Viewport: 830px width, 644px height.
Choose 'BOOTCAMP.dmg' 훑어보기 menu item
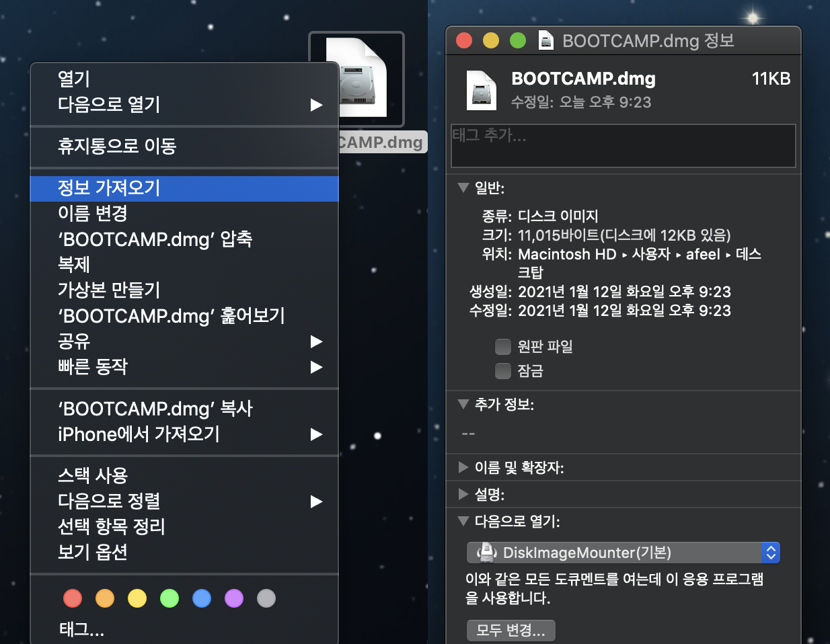[184, 315]
